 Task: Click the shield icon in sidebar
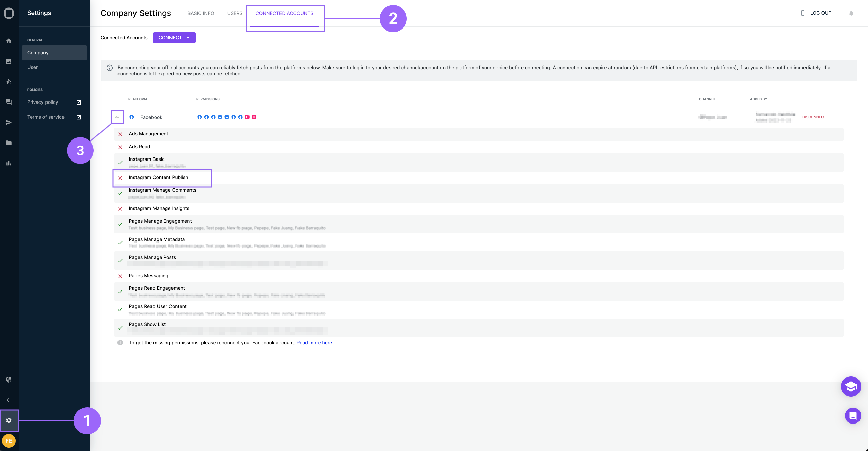click(9, 380)
